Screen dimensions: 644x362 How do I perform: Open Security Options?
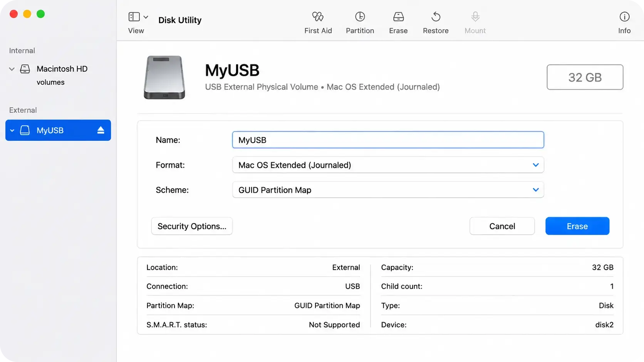click(x=192, y=226)
